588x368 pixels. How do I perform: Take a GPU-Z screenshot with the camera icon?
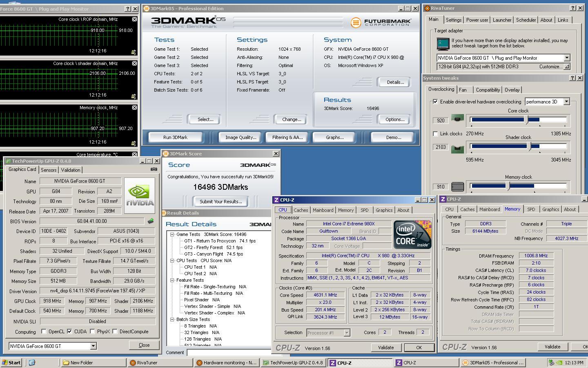(154, 169)
